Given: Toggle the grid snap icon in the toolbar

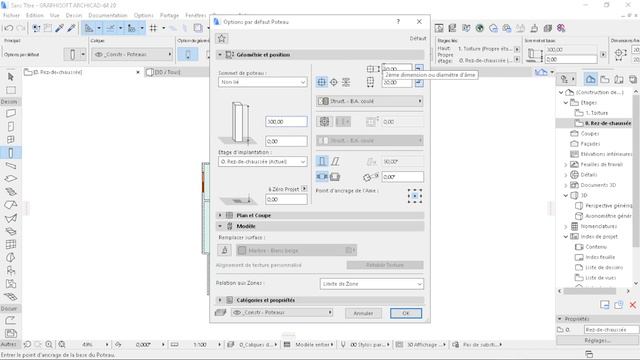Looking at the screenshot, I should point(153,28).
